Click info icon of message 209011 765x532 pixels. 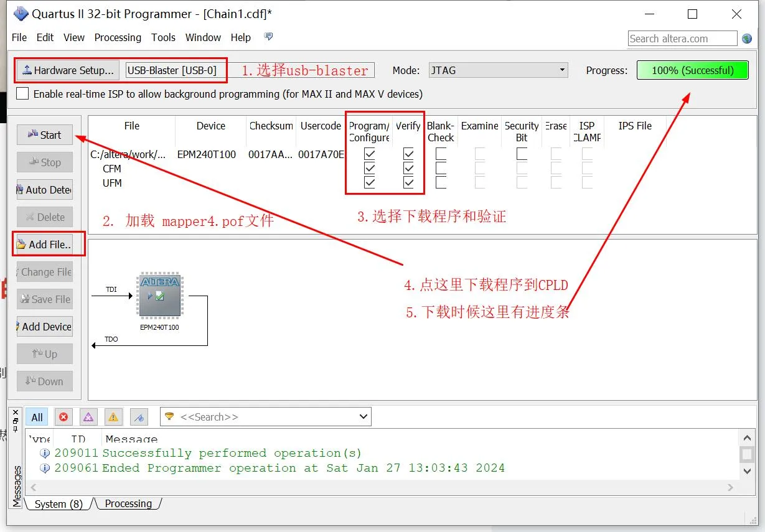tap(45, 453)
